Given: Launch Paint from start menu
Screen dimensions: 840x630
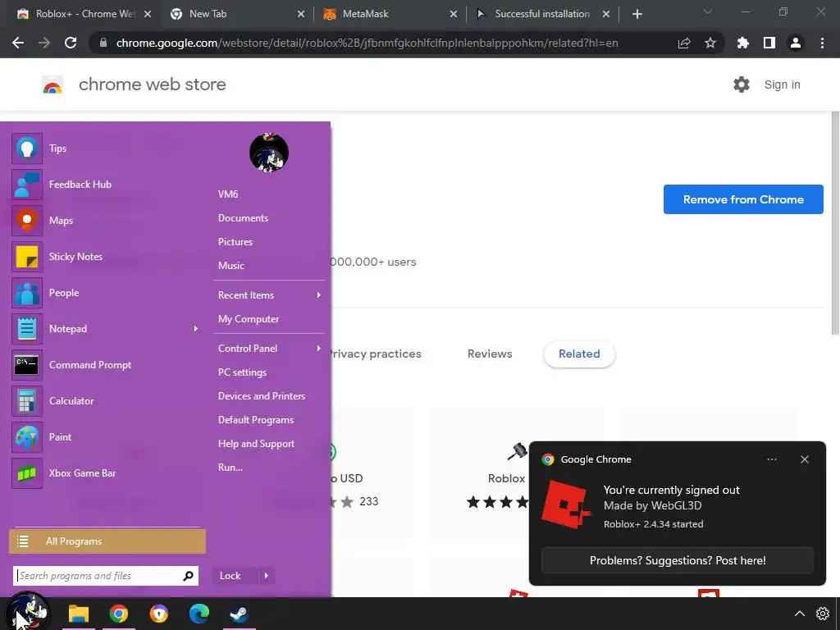Looking at the screenshot, I should (27, 437).
